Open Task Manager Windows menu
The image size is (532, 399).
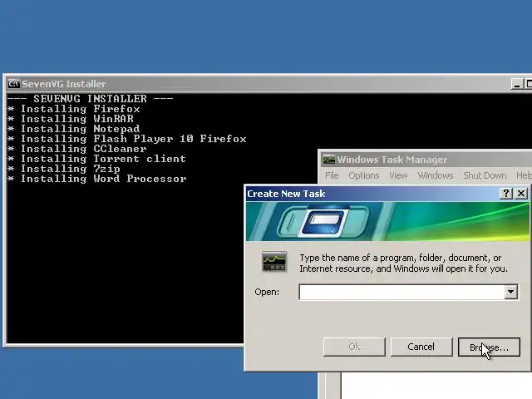tap(436, 175)
